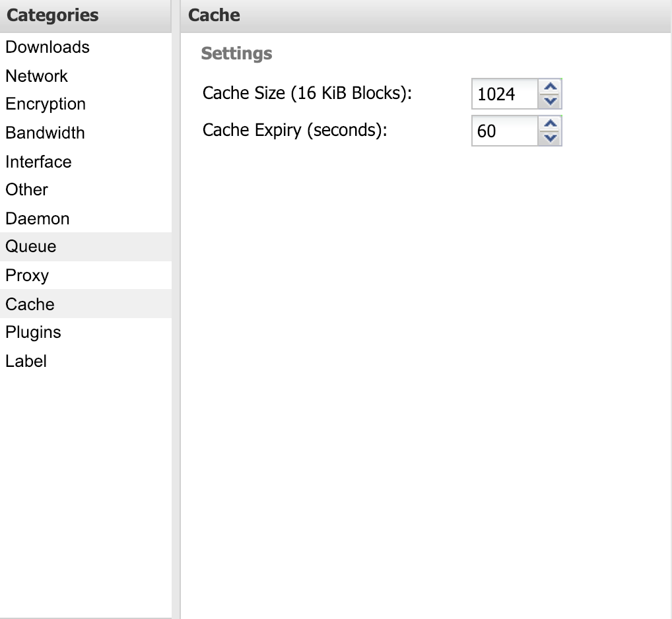Open the Bandwidth category
Image resolution: width=672 pixels, height=619 pixels.
(x=45, y=133)
